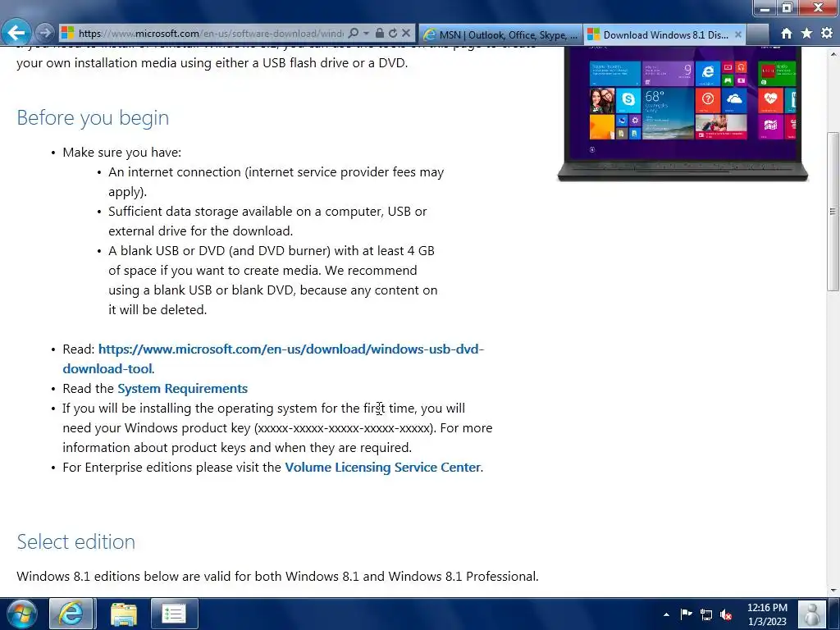Switch to the MSN Outlook tab
The image size is (840, 630).
point(500,34)
